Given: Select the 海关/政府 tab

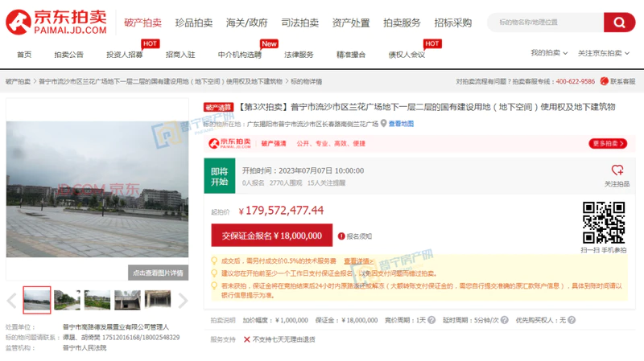Looking at the screenshot, I should pyautogui.click(x=247, y=23).
